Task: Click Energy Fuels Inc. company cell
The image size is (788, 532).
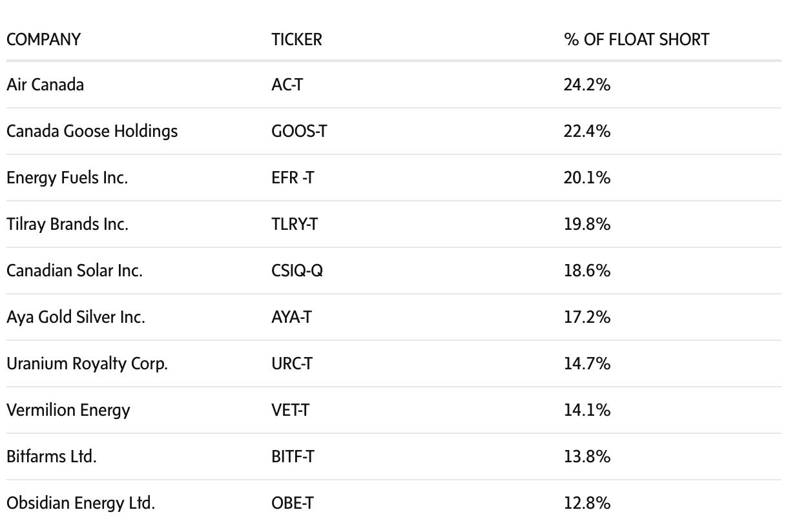Action: click(x=67, y=178)
